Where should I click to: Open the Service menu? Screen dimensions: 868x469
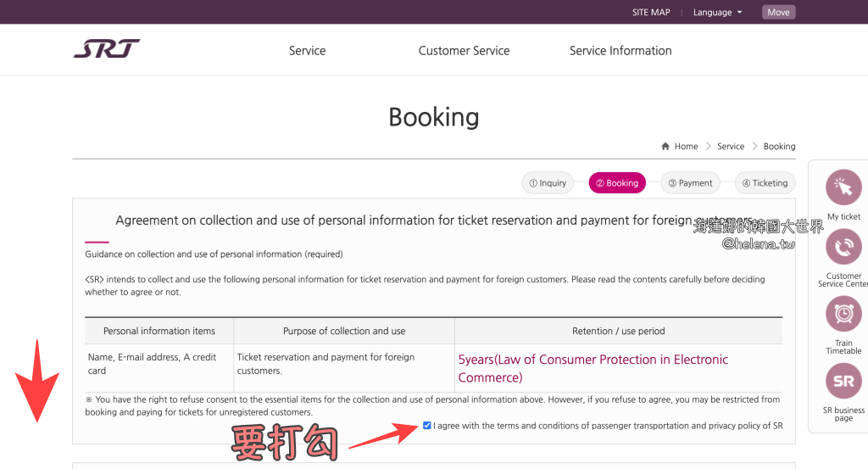307,51
